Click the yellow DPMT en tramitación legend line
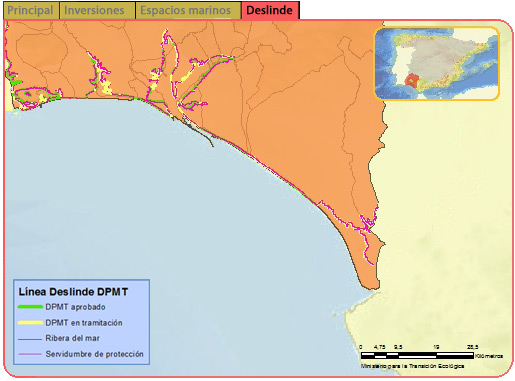This screenshot has height=381, width=515. (30, 323)
